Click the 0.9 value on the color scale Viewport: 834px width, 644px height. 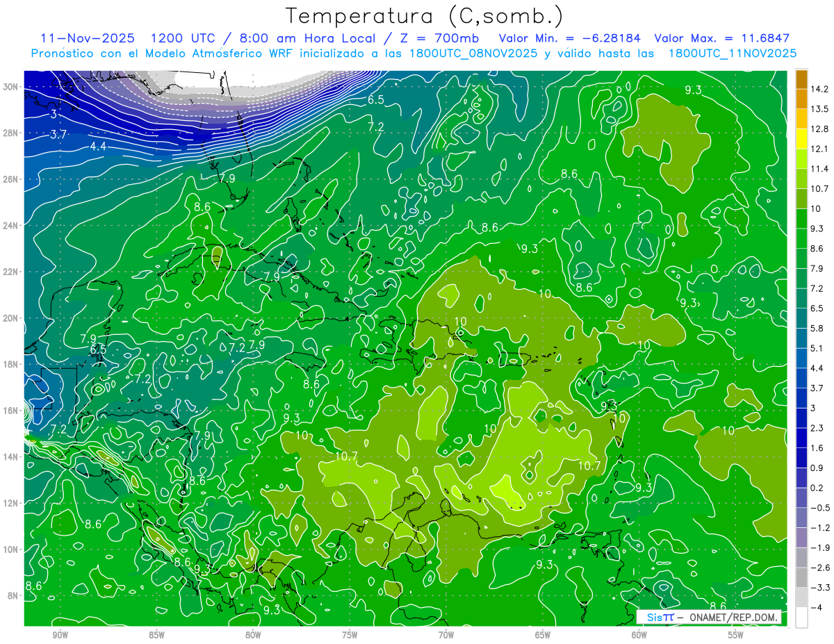pyautogui.click(x=817, y=468)
